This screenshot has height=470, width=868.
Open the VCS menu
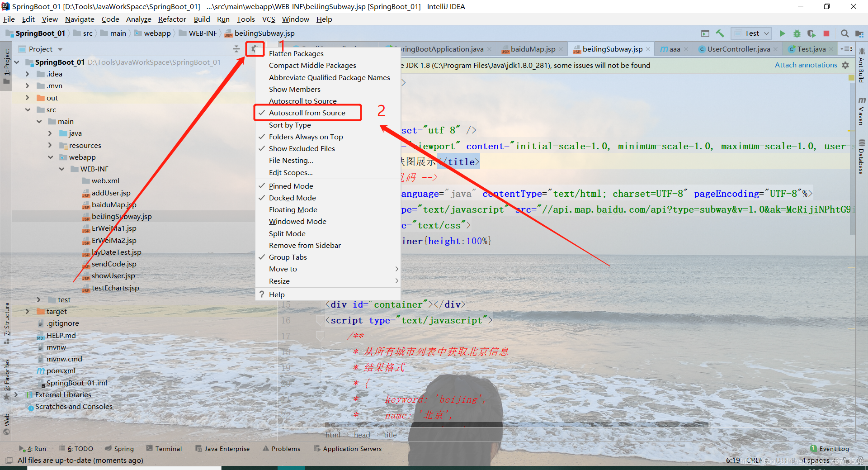269,19
